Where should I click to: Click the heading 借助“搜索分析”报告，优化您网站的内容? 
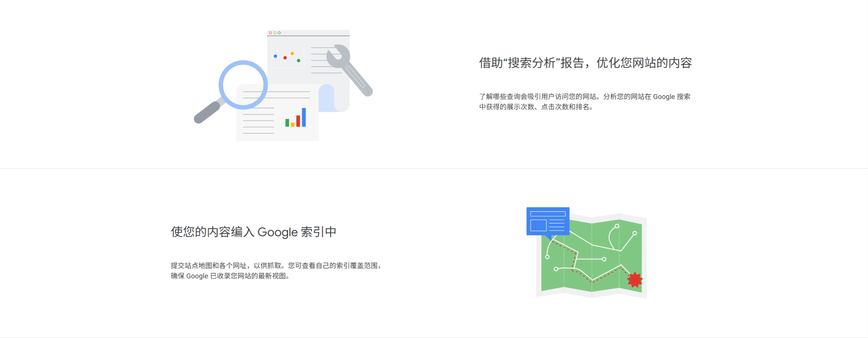point(585,63)
